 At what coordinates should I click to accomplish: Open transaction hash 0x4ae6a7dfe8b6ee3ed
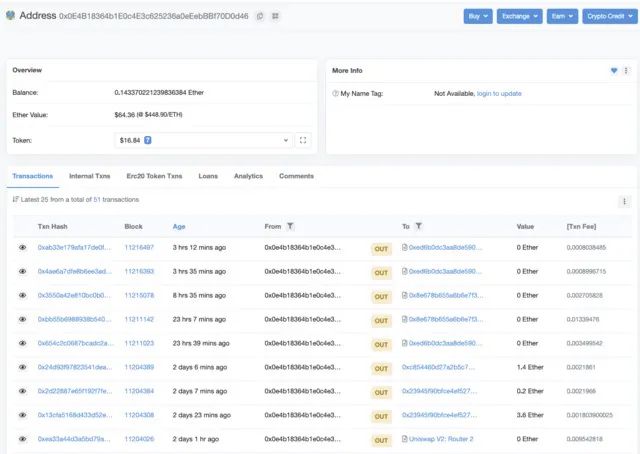click(74, 272)
